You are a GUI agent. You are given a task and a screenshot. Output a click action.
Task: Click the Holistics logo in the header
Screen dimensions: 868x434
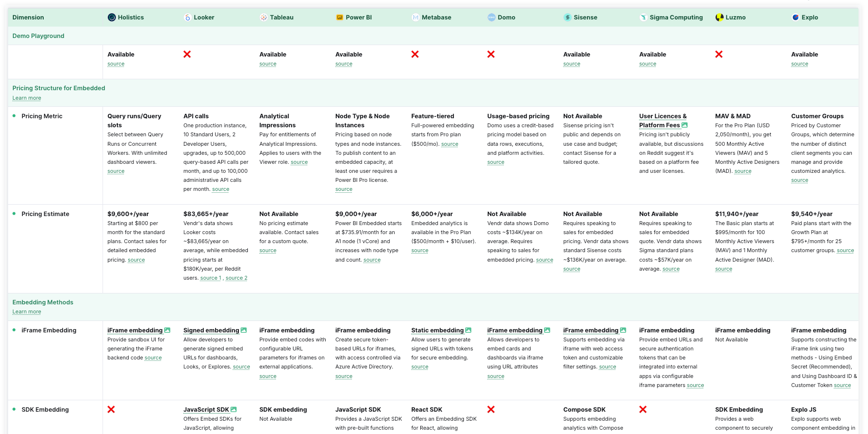pos(111,17)
